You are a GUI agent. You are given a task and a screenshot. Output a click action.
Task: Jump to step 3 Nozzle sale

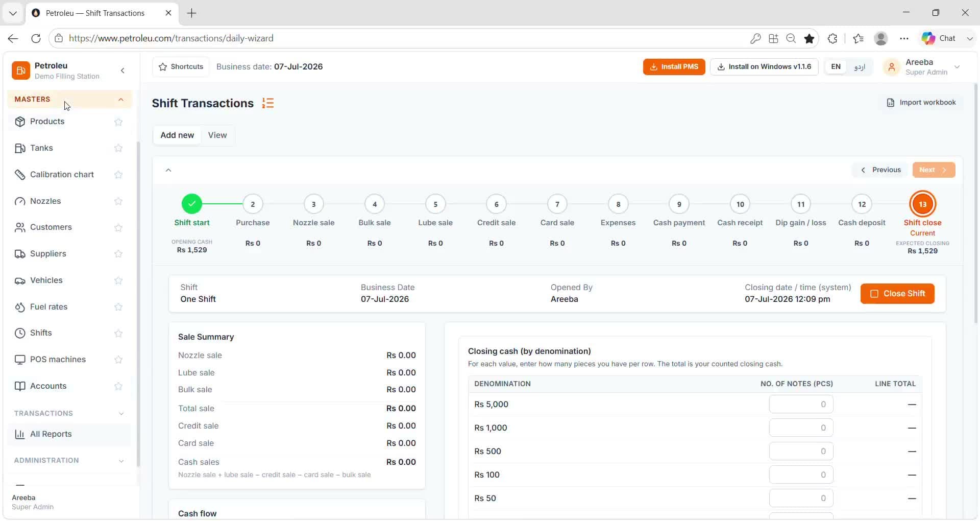point(313,204)
